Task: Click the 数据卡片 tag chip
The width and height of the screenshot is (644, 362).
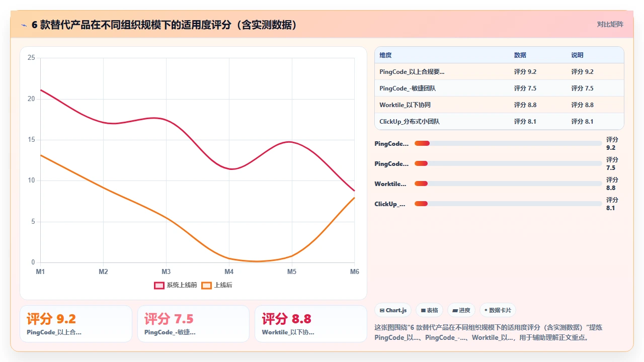Action: pyautogui.click(x=498, y=310)
